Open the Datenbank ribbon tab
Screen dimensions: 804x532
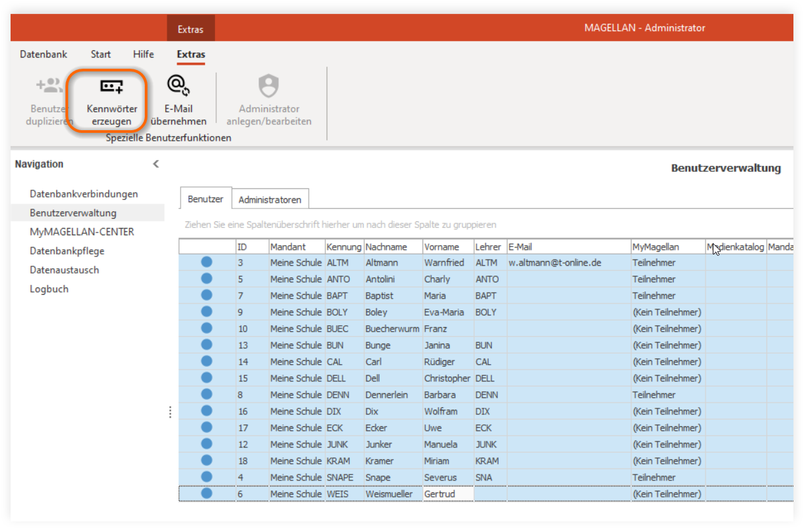(44, 54)
